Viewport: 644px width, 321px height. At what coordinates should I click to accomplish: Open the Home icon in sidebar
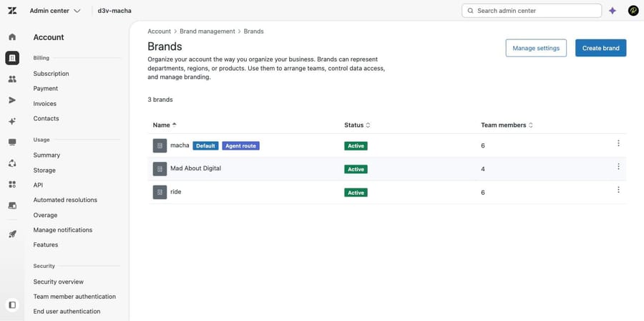tap(12, 37)
